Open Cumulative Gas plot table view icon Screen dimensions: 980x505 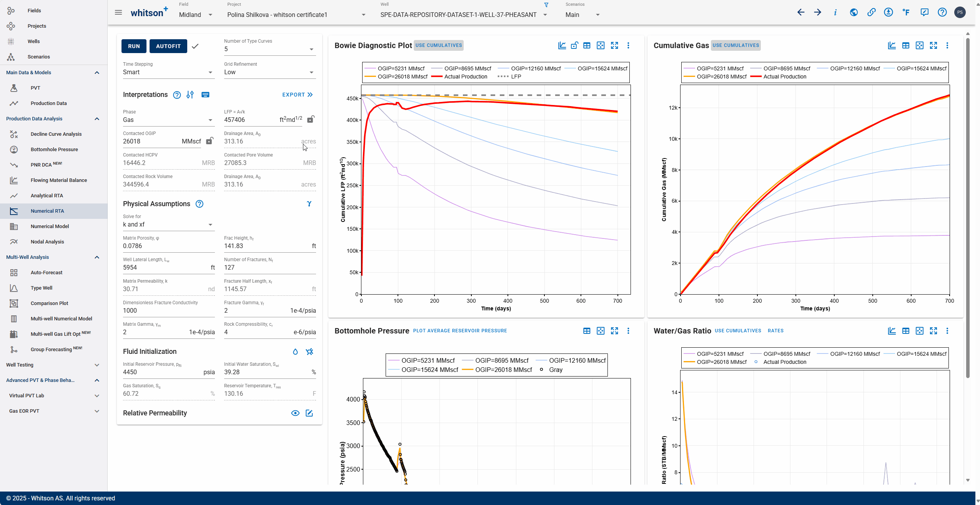pyautogui.click(x=905, y=45)
